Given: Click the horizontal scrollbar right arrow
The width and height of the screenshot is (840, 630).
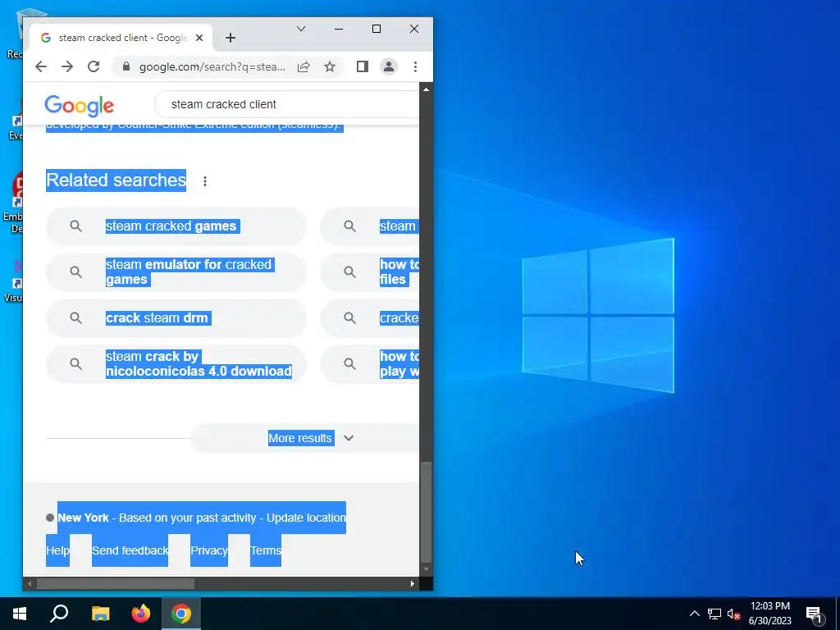Looking at the screenshot, I should [x=412, y=583].
